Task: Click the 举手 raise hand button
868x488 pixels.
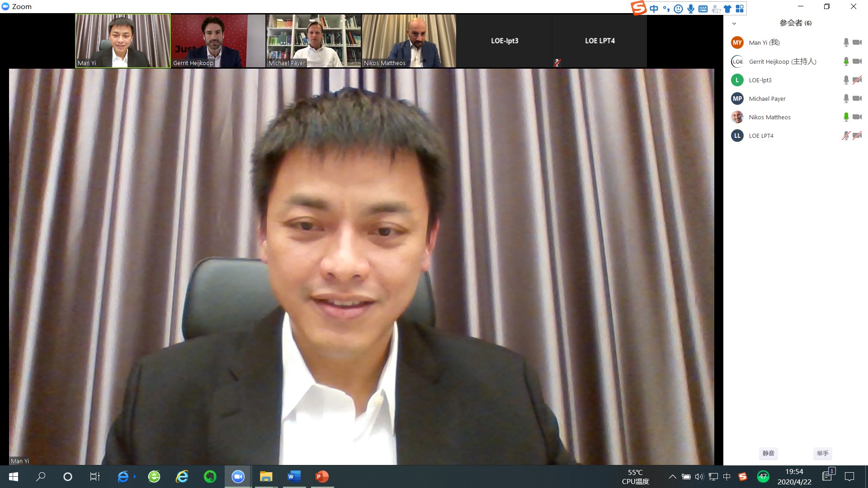Action: [x=823, y=453]
